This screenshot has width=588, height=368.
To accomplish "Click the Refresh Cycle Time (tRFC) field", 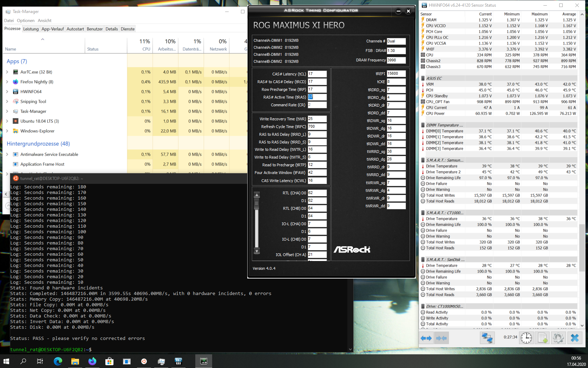I will (317, 127).
